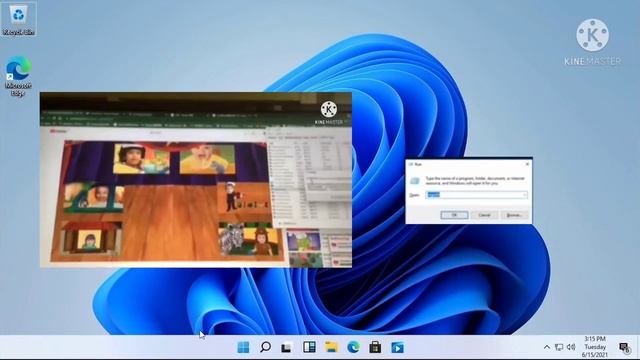Viewport: 640px width, 360px height.
Task: Click Cancel in the Run dialog
Action: coord(484,215)
